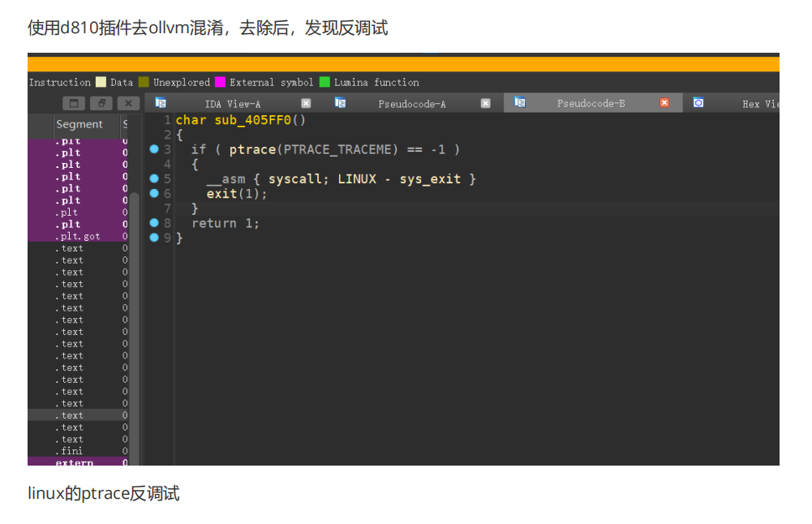Click the Hex View tab icon
The width and height of the screenshot is (812, 524).
pyautogui.click(x=698, y=102)
